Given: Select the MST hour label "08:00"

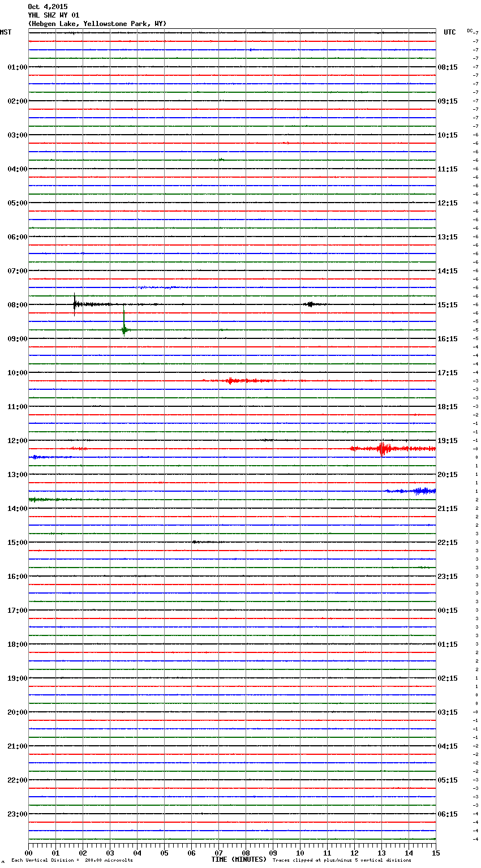Looking at the screenshot, I should (18, 305).
